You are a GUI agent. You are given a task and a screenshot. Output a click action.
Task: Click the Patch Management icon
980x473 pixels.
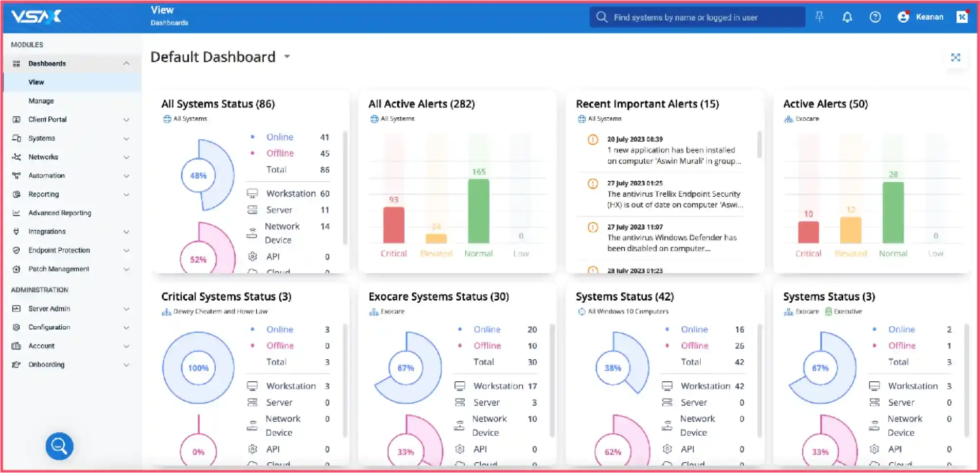[x=17, y=269]
